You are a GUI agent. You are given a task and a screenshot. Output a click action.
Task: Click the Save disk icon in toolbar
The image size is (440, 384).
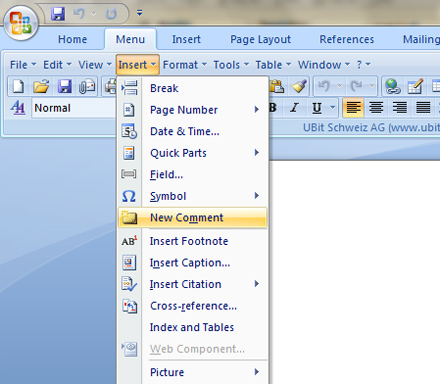pyautogui.click(x=65, y=86)
